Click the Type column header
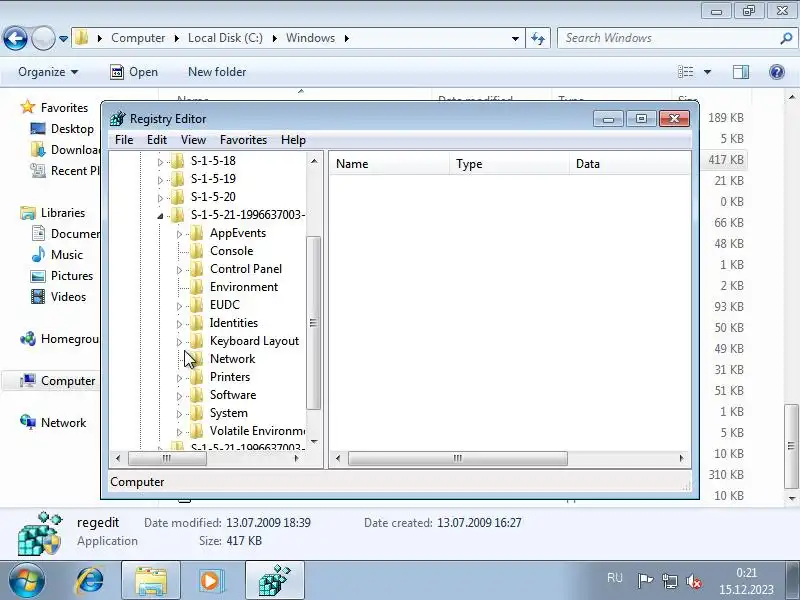The image size is (800, 600). coord(509,164)
